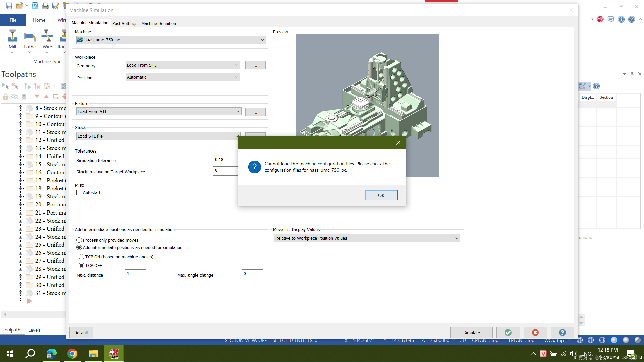644x362 pixels.
Task: Click the Default button
Action: coord(81,333)
